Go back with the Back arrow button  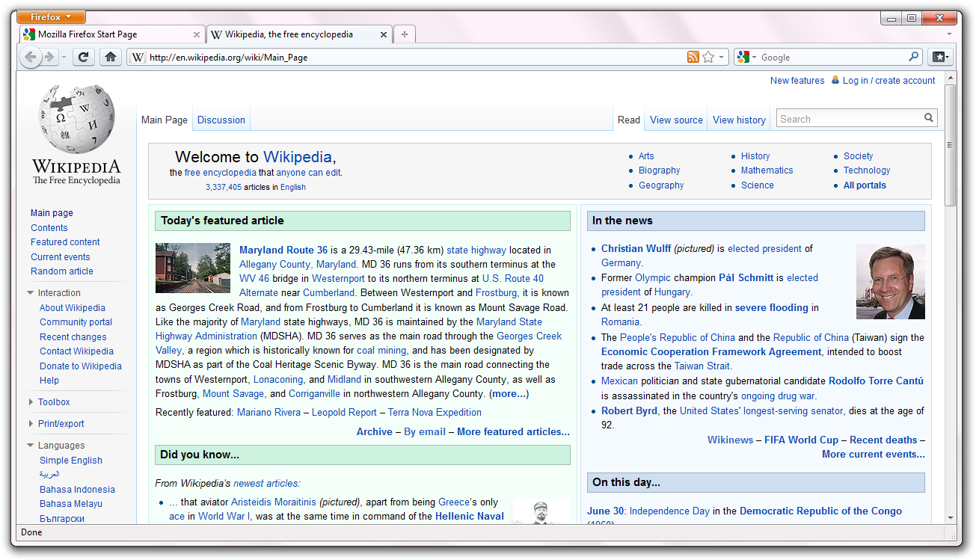[x=30, y=57]
